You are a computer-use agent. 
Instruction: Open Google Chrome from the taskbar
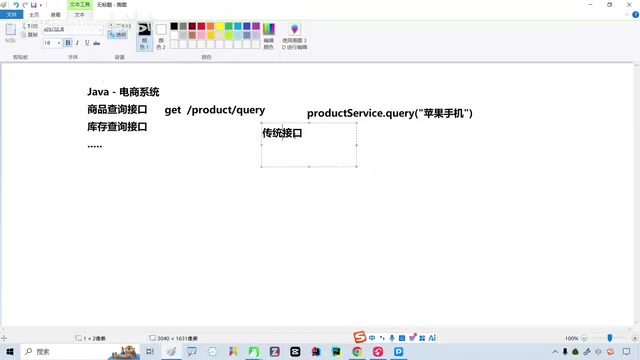[357, 351]
